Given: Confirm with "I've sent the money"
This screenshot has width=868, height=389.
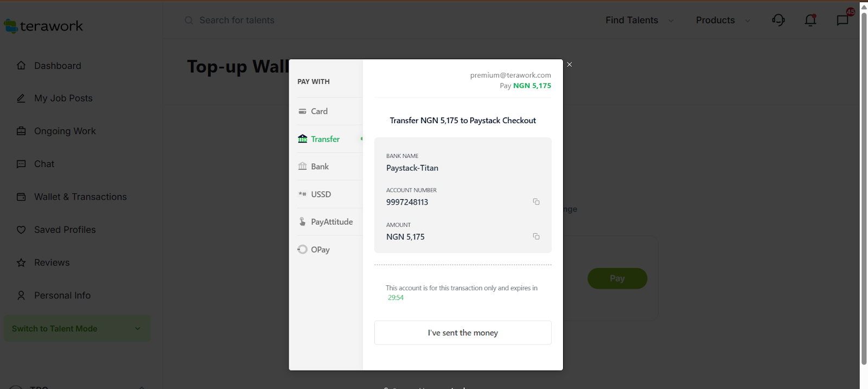Looking at the screenshot, I should coord(463,333).
